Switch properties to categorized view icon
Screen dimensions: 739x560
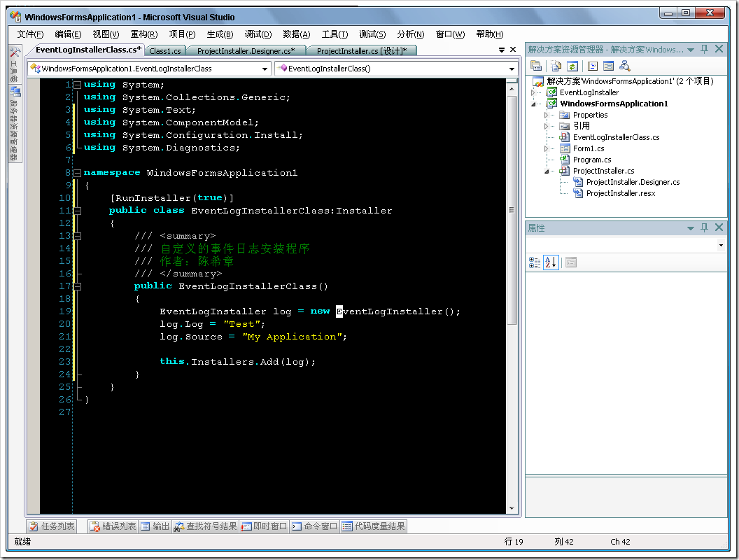click(535, 262)
